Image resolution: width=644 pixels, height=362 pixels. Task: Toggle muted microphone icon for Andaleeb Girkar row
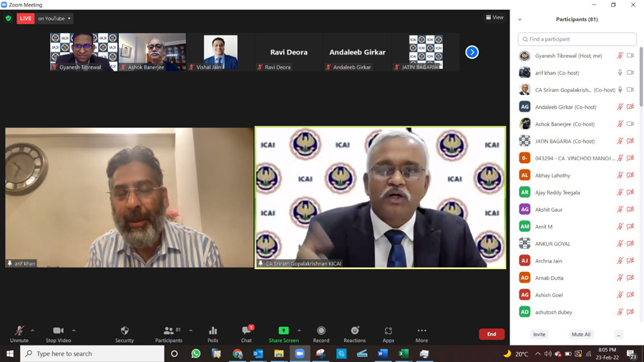[x=620, y=107]
